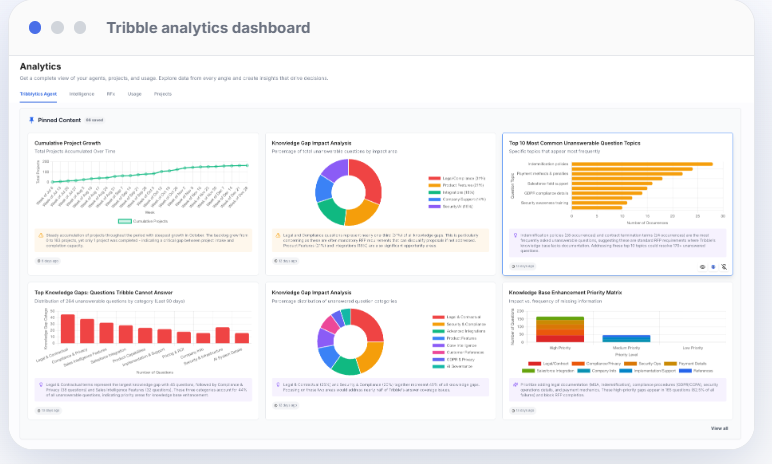The image size is (772, 464).
Task: Click the Indemnification policies bar
Action: [x=642, y=164]
